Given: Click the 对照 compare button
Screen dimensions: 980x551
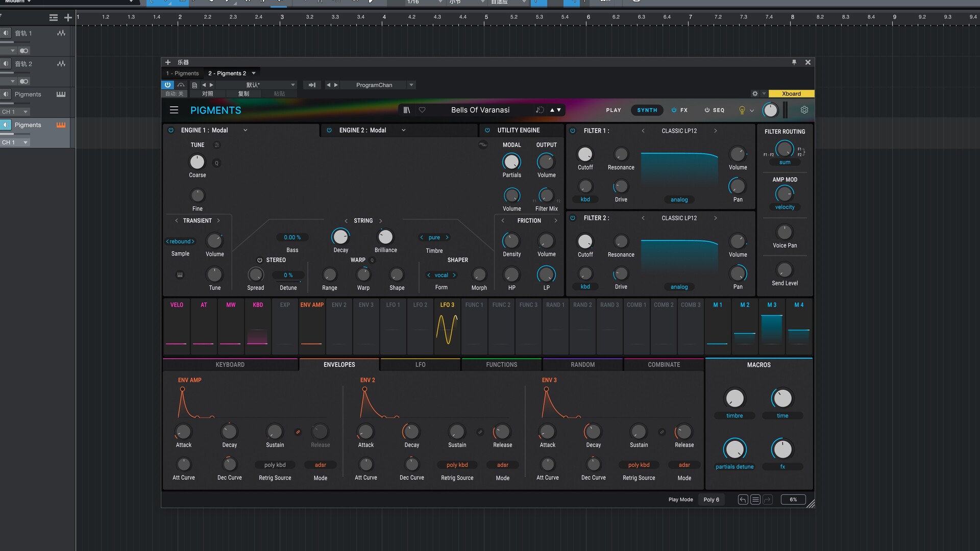Looking at the screenshot, I should tap(208, 94).
